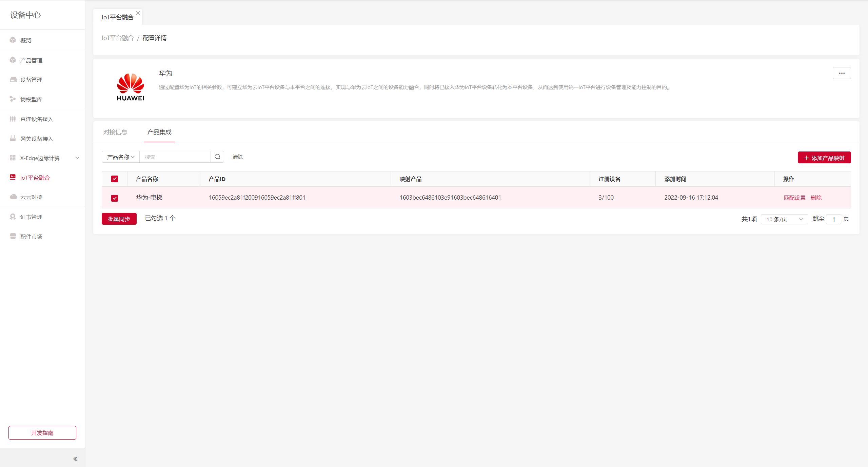Click the 证书管理 certificate icon

point(13,217)
